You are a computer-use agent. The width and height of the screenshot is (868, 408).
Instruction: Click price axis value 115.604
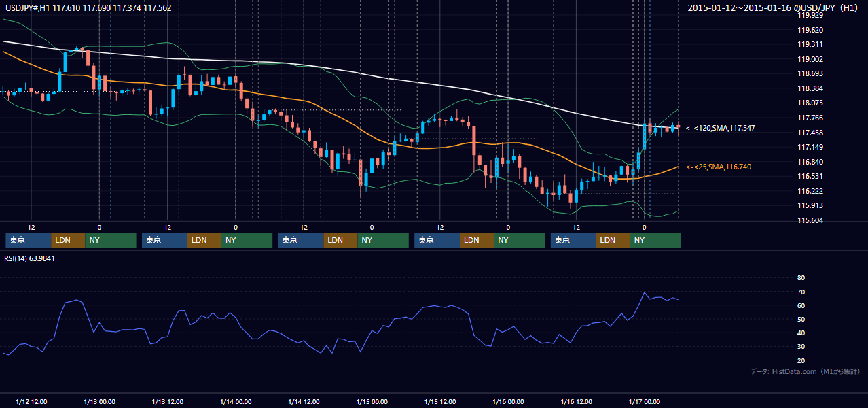tap(810, 220)
